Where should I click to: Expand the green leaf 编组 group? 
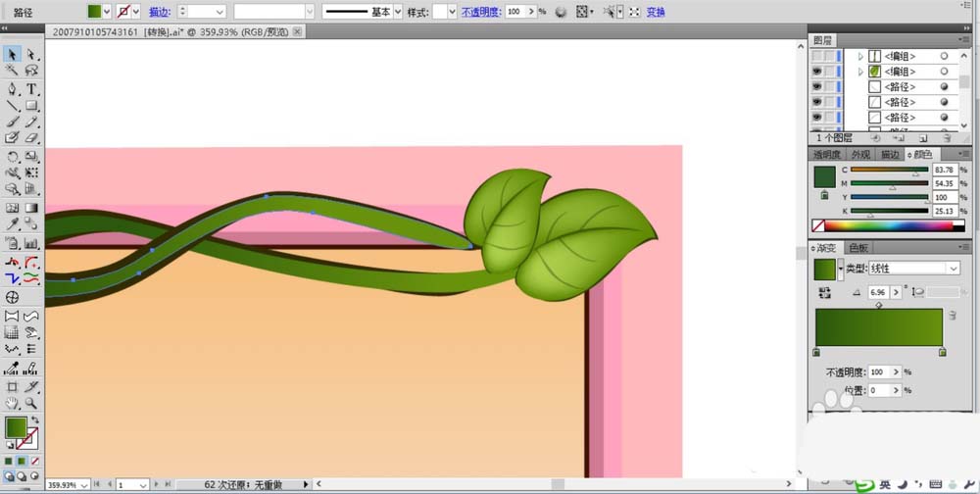(860, 72)
